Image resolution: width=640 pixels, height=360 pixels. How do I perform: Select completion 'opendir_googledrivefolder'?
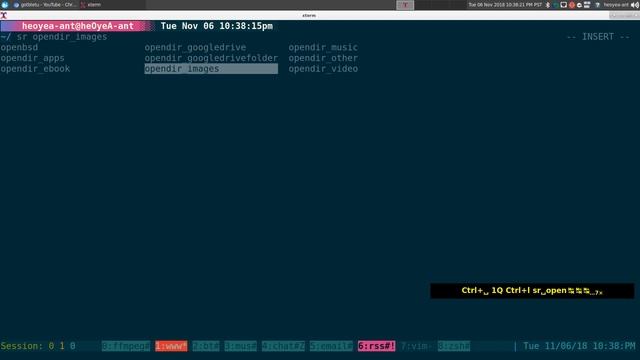point(211,58)
